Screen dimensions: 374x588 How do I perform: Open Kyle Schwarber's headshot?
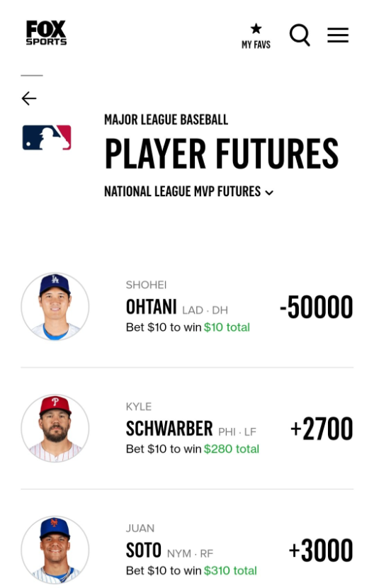pos(55,428)
